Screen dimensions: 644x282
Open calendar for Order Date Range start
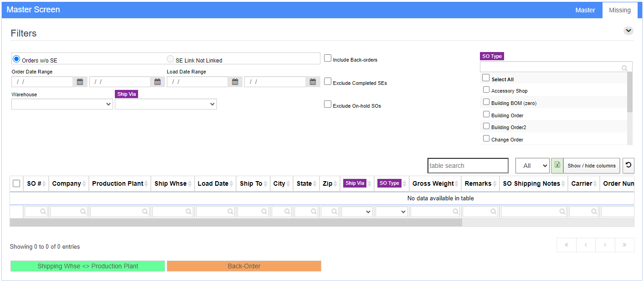tap(80, 82)
